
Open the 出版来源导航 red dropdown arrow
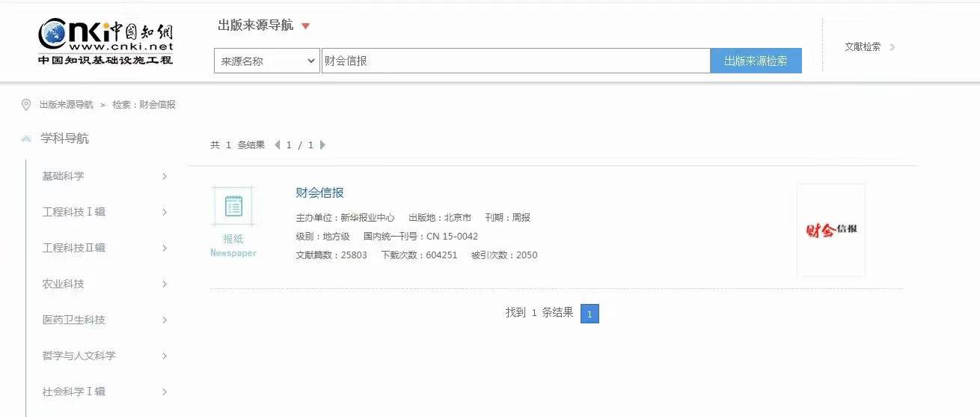pyautogui.click(x=305, y=26)
